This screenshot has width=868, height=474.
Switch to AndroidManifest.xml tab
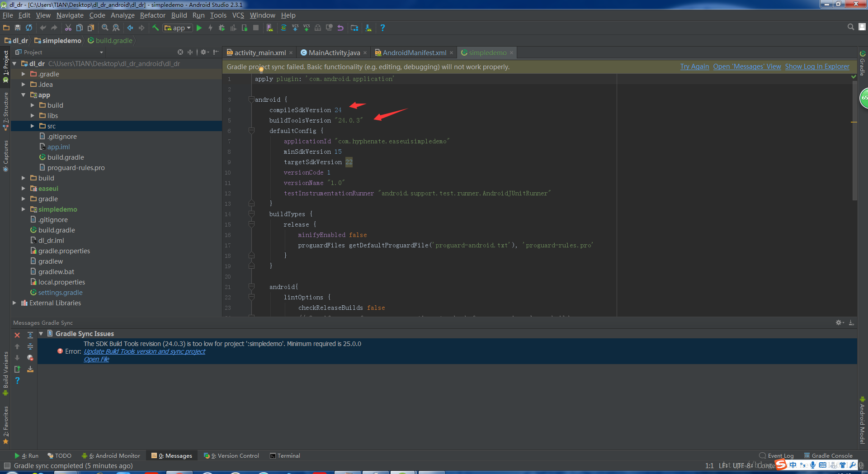tap(414, 53)
